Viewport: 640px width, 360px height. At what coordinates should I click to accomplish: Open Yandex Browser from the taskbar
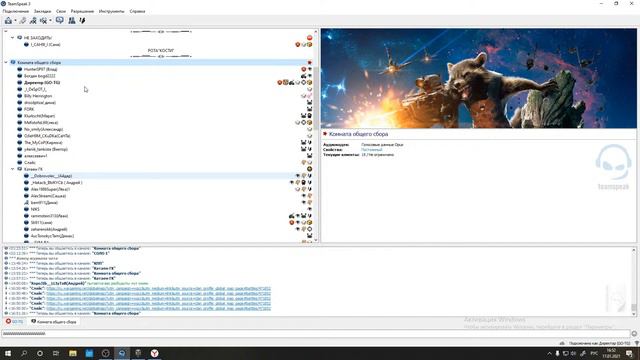coord(154,353)
